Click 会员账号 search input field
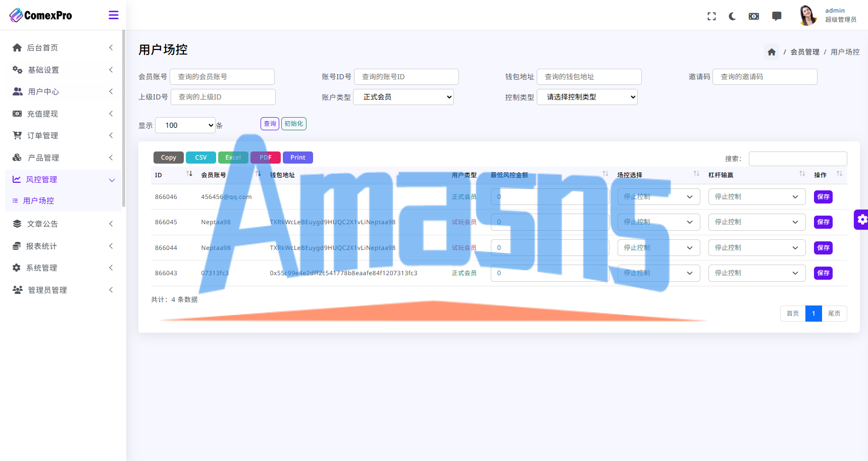Screen dimensions: 868x461 (222, 77)
